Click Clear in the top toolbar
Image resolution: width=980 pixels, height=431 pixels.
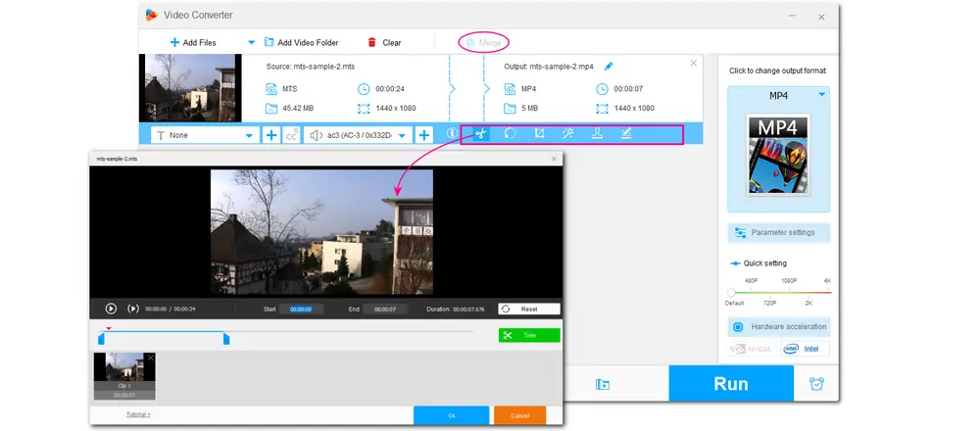[x=384, y=43]
